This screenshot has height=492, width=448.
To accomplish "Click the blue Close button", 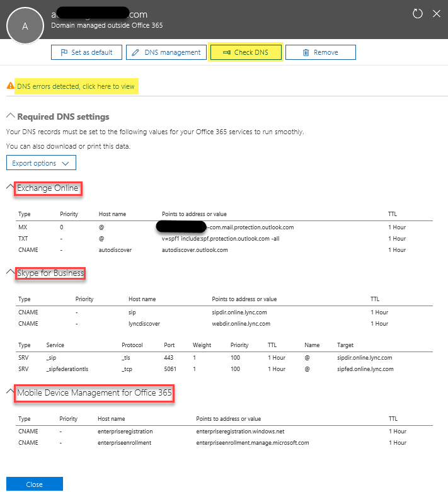I will (35, 484).
